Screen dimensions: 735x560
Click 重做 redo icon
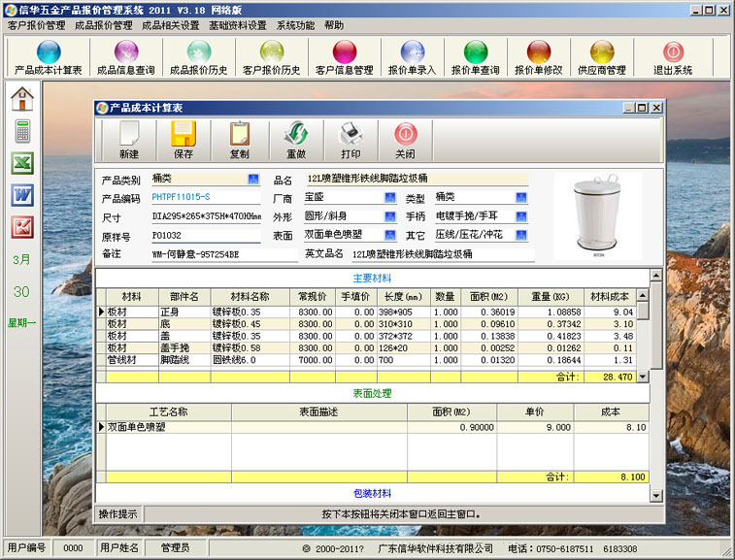coord(296,140)
